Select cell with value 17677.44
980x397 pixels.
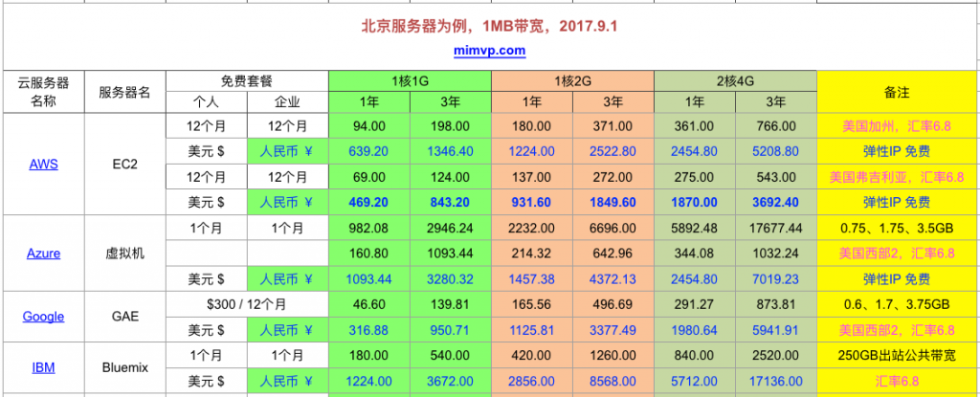tap(776, 229)
